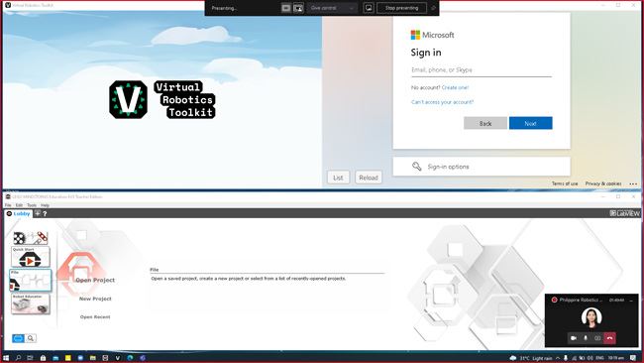This screenshot has height=363, width=644.
Task: Expand the three-dot menu beside Privacy & cookies
Action: [633, 183]
